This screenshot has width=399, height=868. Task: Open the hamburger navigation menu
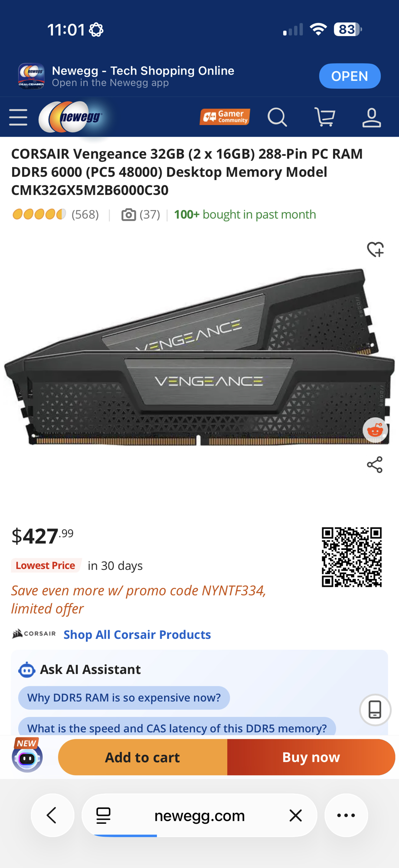click(x=18, y=117)
